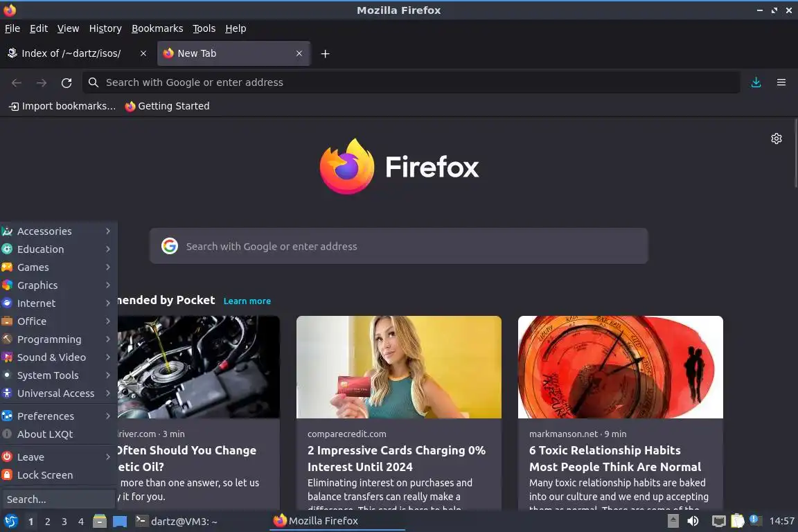The width and height of the screenshot is (798, 532).
Task: Click the removable media eject tray icon
Action: coord(673,521)
